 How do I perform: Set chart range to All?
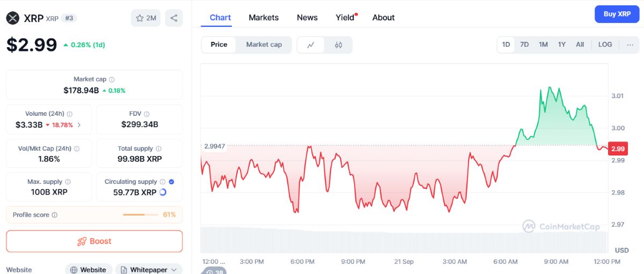click(580, 45)
